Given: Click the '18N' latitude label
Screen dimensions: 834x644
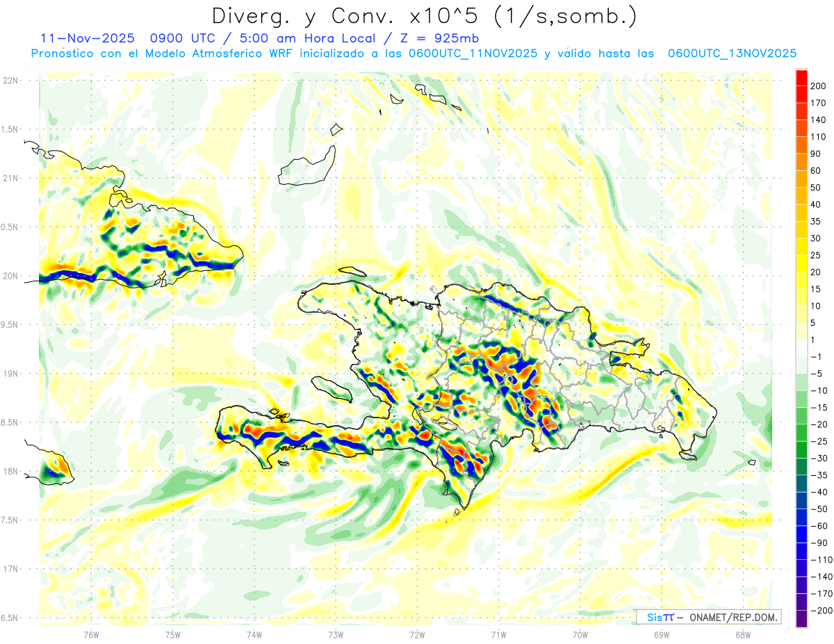Looking at the screenshot, I should click(10, 471).
